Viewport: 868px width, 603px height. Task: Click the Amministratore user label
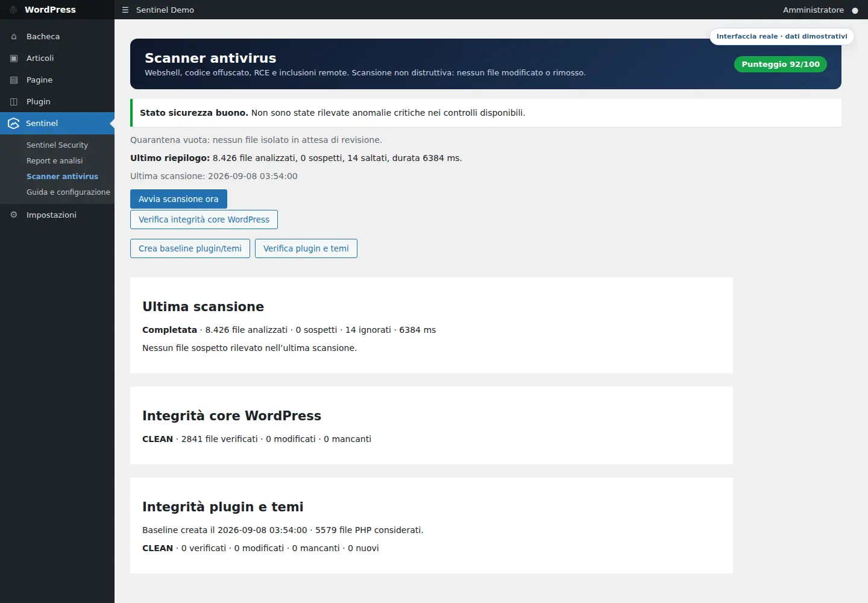click(x=813, y=10)
